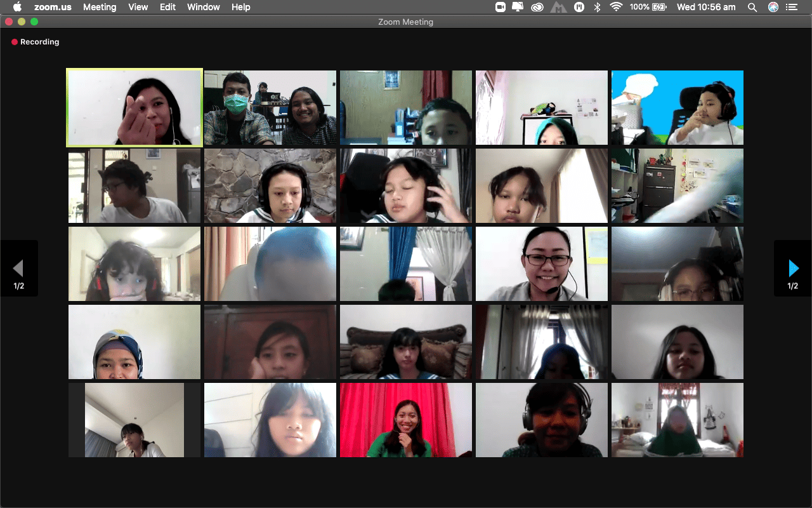Select bedroom tile with green hijab

tap(678, 420)
